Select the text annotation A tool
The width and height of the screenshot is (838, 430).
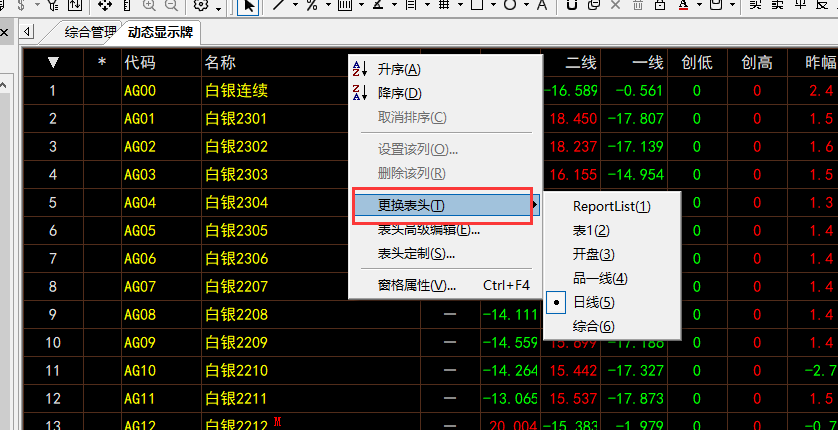[541, 5]
